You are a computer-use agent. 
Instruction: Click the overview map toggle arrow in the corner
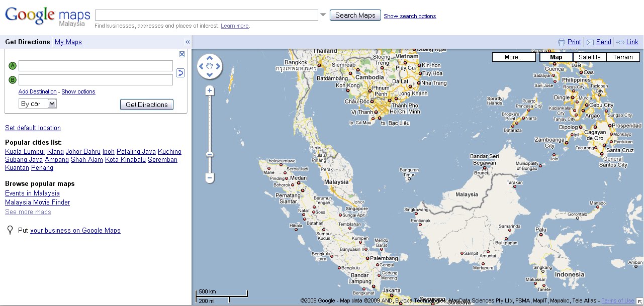[639, 301]
